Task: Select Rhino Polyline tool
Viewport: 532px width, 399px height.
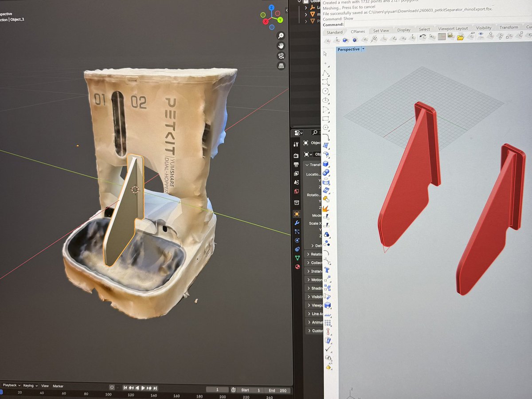Action: [325, 73]
